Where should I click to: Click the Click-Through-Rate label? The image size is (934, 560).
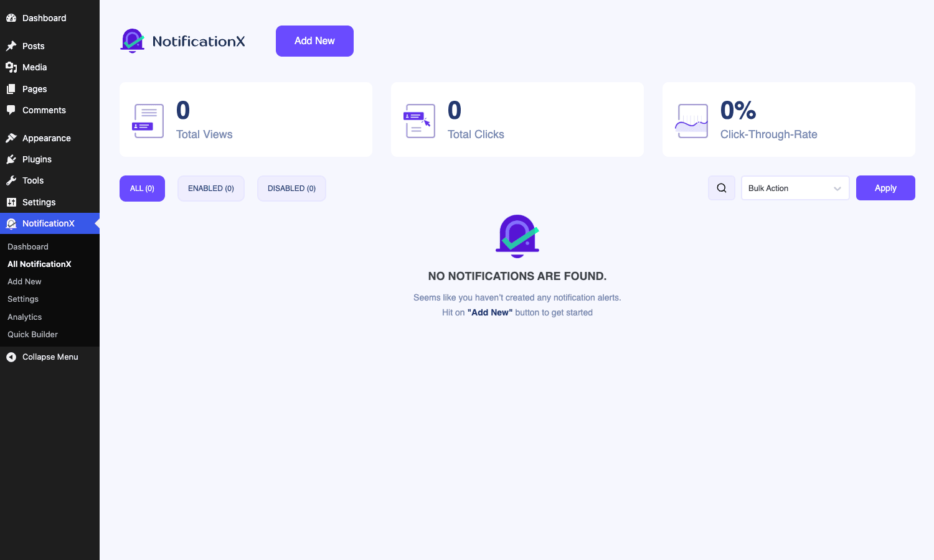(769, 134)
